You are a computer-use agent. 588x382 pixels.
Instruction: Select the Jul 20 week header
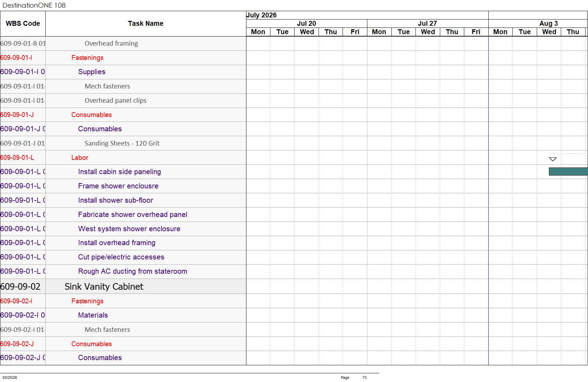(x=306, y=23)
